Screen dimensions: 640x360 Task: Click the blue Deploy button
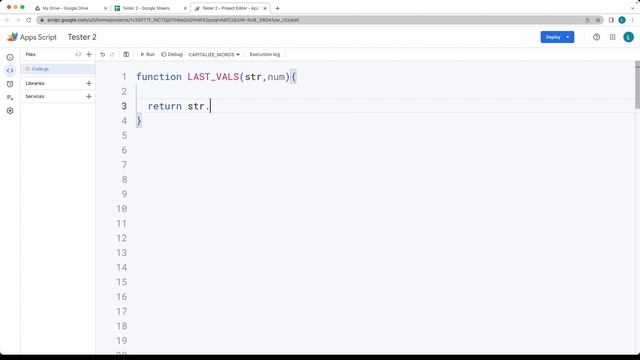click(x=557, y=37)
